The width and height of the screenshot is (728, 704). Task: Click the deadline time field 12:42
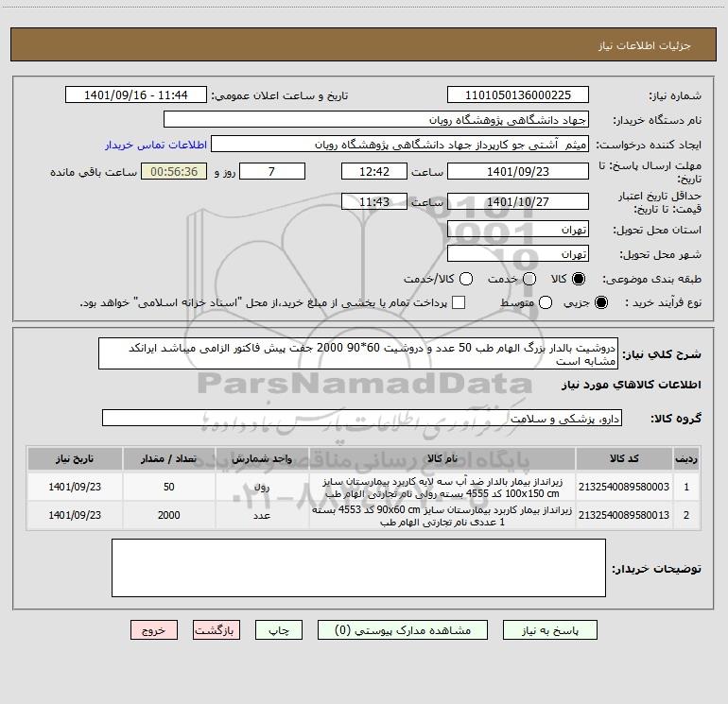[374, 171]
